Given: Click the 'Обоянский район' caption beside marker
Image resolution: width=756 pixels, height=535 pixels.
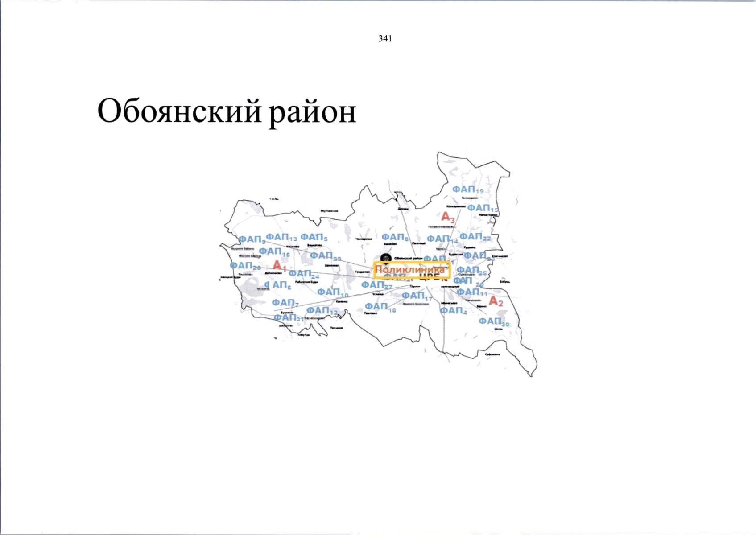Looking at the screenshot, I should [408, 259].
